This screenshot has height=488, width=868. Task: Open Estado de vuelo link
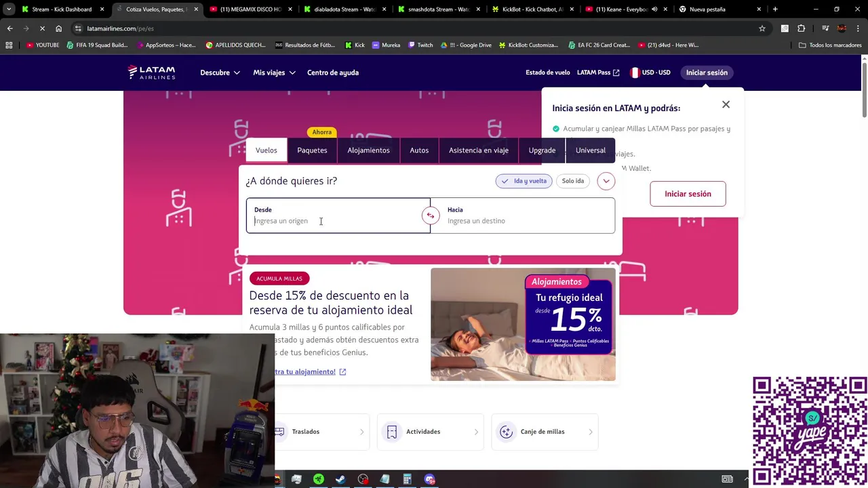548,73
